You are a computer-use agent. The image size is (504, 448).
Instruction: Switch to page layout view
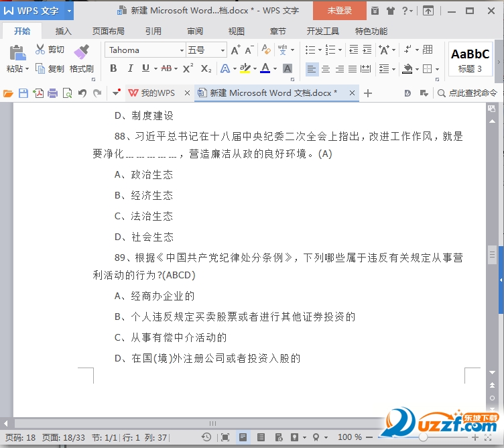click(243, 437)
